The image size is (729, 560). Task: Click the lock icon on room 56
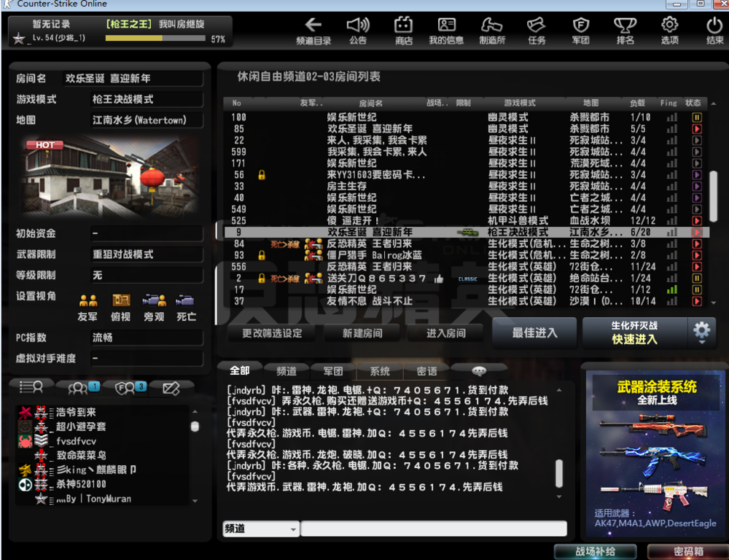262,175
